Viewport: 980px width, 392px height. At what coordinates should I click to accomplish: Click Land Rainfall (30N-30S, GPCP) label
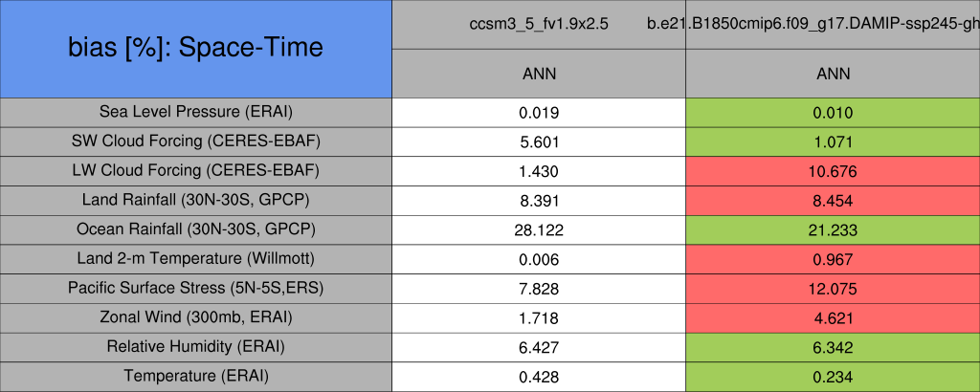(195, 201)
